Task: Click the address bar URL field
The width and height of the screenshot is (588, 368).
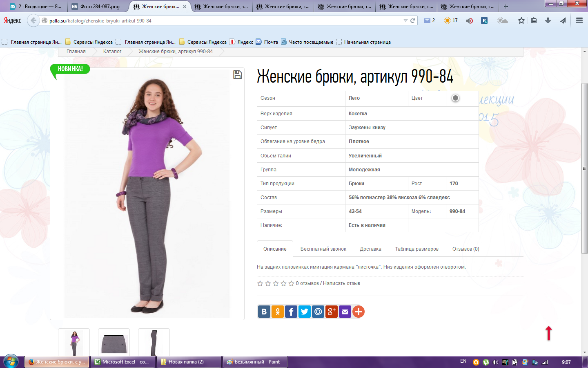Action: [x=225, y=20]
